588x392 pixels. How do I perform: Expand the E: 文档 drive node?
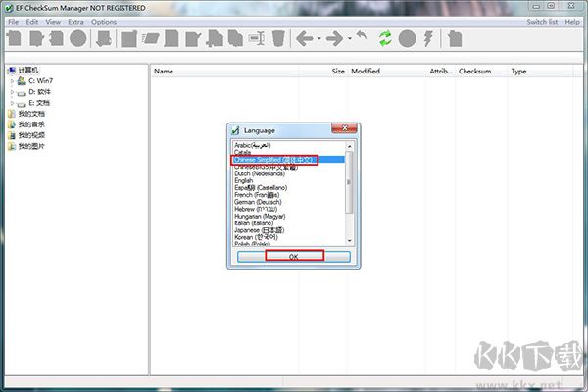(12, 103)
